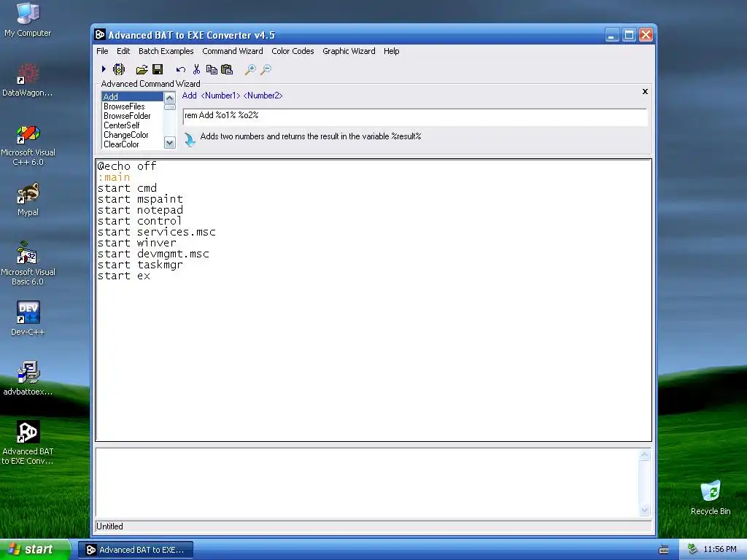Click the Zoom in magnifier icon
The image size is (747, 560).
[x=250, y=69]
